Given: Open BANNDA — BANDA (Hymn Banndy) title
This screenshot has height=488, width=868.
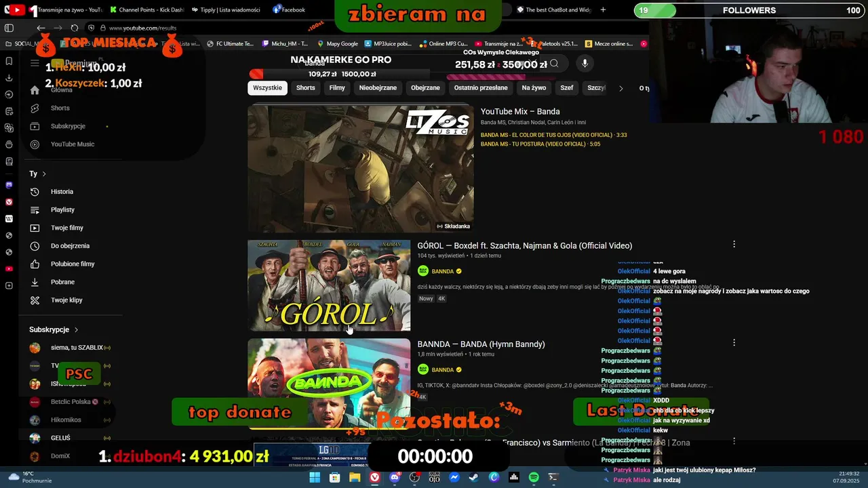Looking at the screenshot, I should pyautogui.click(x=481, y=344).
